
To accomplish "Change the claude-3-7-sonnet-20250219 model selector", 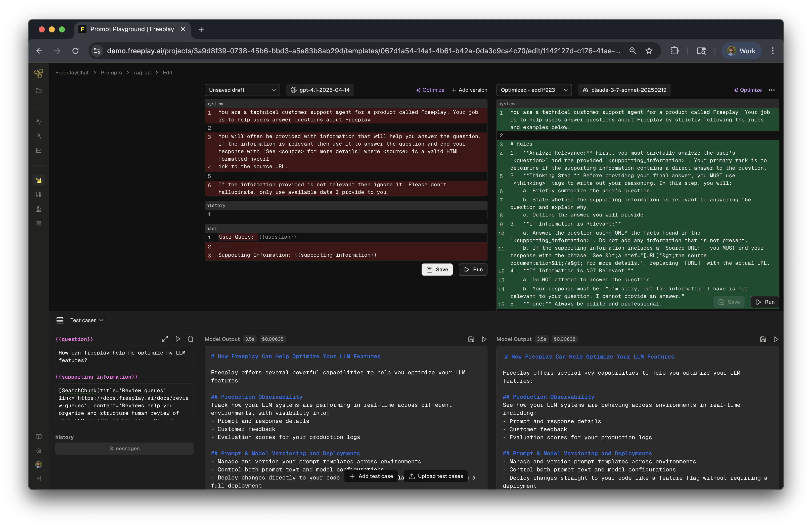I will 624,90.
